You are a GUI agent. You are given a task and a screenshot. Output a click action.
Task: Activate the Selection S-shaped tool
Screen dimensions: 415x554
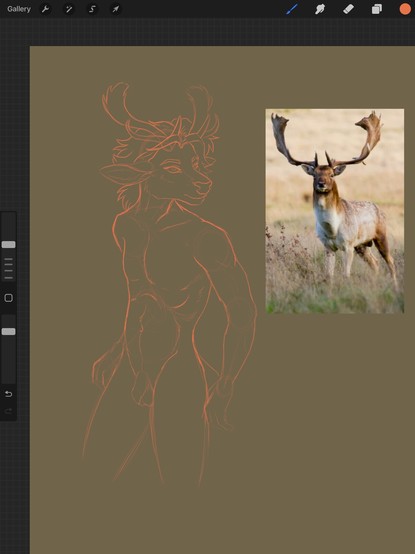92,9
